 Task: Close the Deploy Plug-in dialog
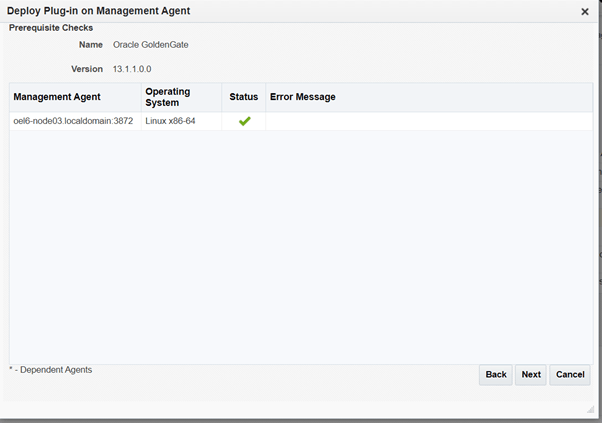pyautogui.click(x=585, y=12)
